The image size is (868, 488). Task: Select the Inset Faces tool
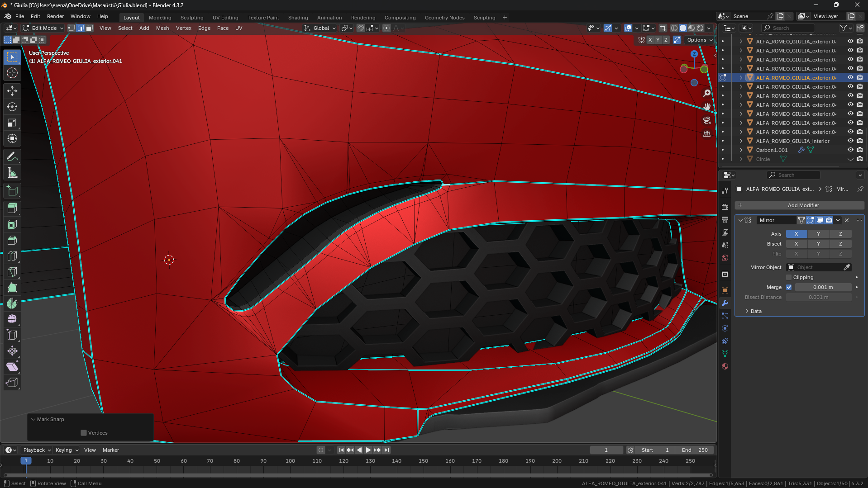(x=12, y=224)
